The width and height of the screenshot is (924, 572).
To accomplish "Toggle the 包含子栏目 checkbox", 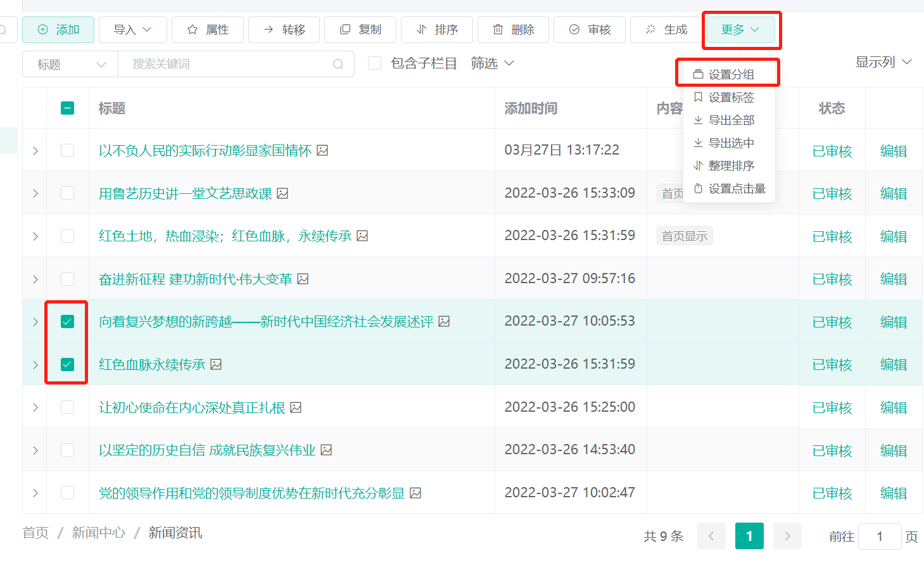I will [x=375, y=63].
